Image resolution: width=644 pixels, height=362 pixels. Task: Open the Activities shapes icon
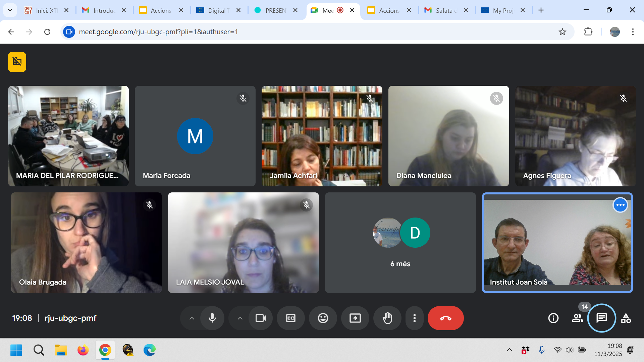click(x=626, y=318)
